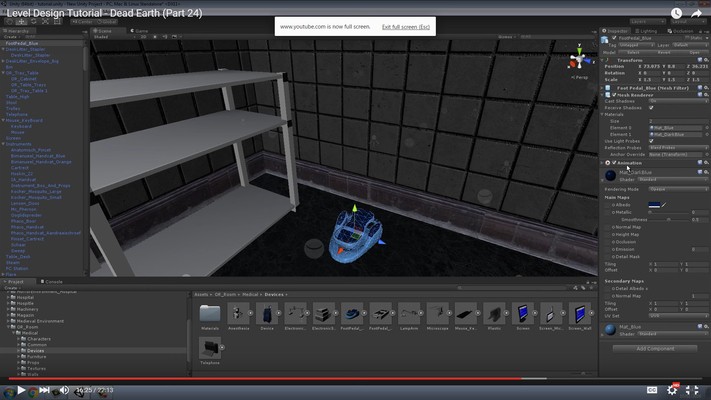Viewport: 711px width, 400px height.
Task: Click the Model Select button
Action: pos(633,53)
